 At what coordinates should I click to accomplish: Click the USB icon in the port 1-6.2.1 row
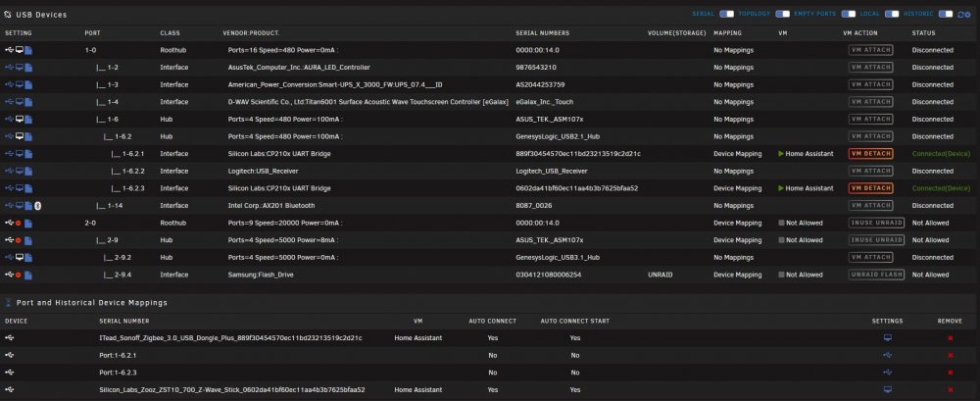[10, 154]
